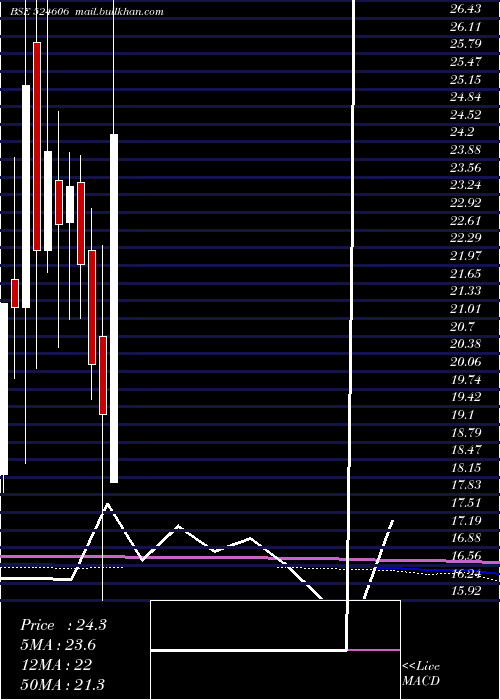Select the 22.92 price level label
The width and height of the screenshot is (500, 700).
pos(465,203)
